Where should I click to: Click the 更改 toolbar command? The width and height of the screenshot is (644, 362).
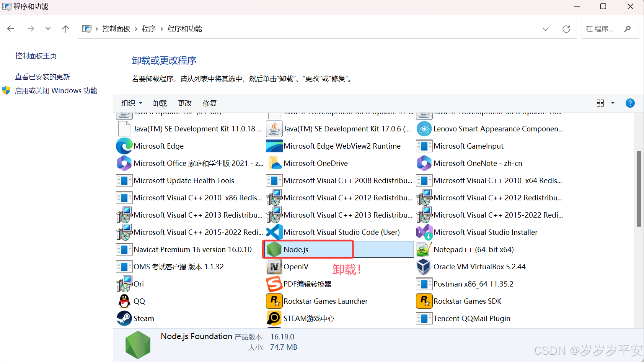pyautogui.click(x=185, y=103)
